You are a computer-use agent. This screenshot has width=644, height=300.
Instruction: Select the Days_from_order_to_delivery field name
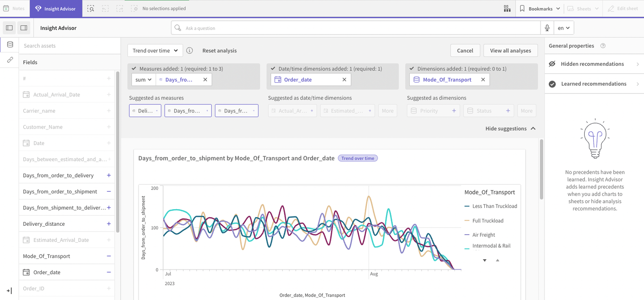coord(58,175)
